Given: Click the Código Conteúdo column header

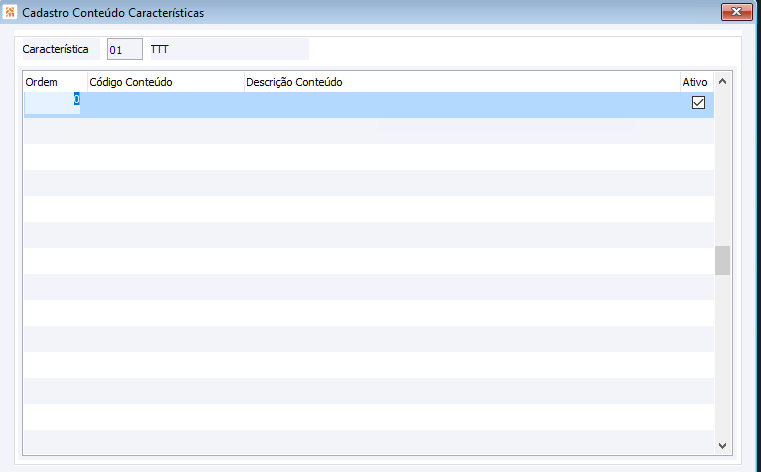Looking at the screenshot, I should (x=166, y=82).
